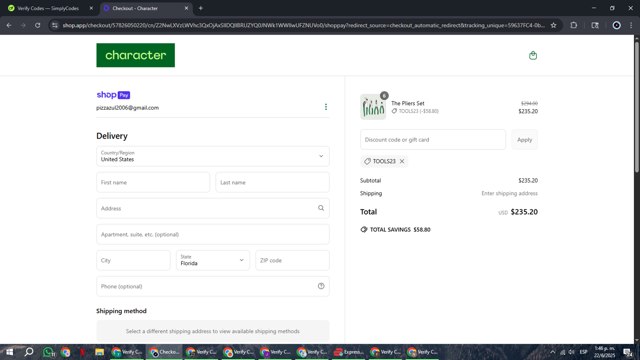Click the ESP language indicator
640x360 pixels.
coord(584,352)
